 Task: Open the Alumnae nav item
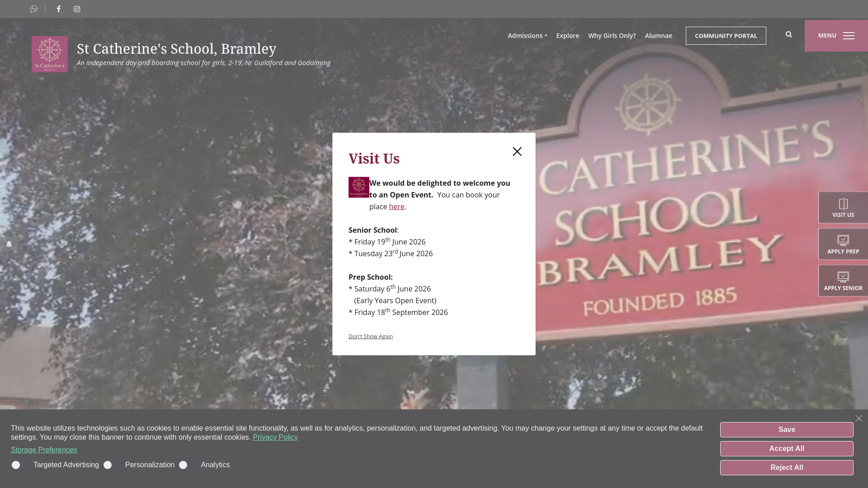(658, 36)
